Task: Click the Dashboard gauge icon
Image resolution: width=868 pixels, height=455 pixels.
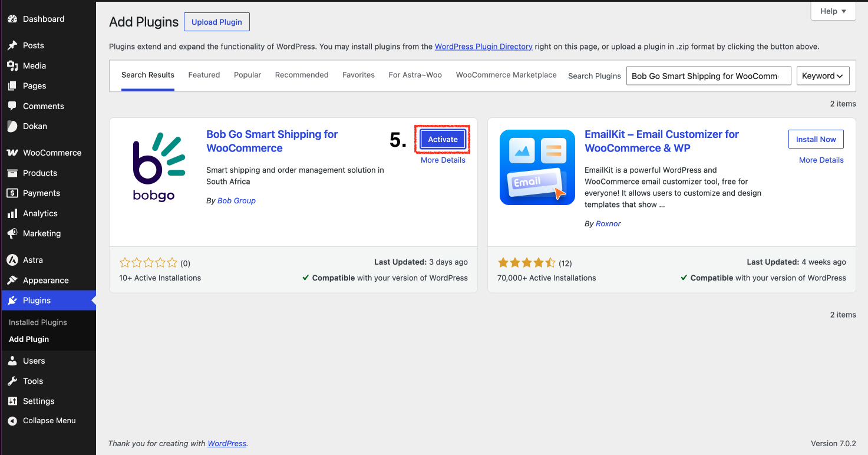Action: [x=12, y=19]
